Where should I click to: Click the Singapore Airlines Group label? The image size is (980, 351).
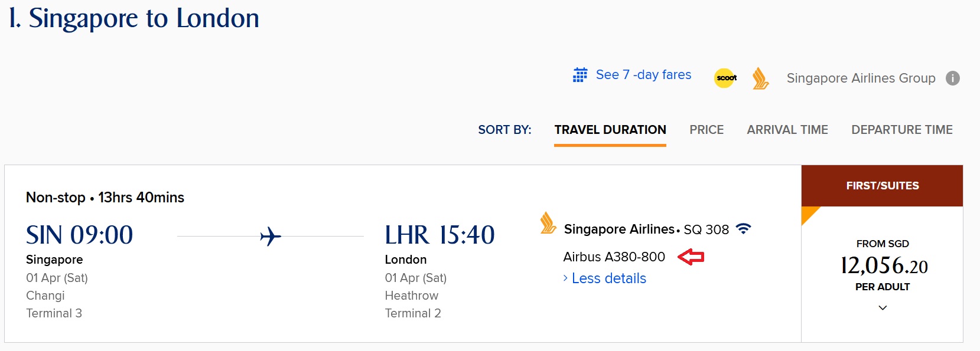point(861,78)
